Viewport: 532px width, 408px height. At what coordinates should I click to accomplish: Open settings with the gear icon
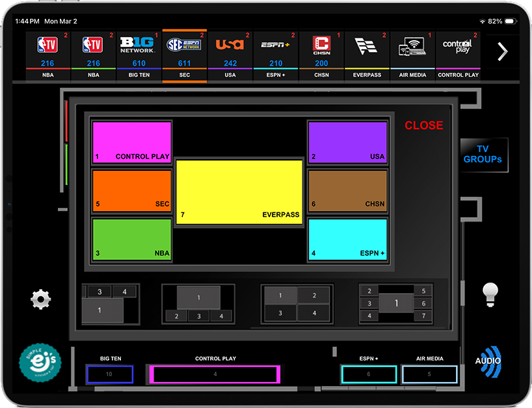(41, 300)
